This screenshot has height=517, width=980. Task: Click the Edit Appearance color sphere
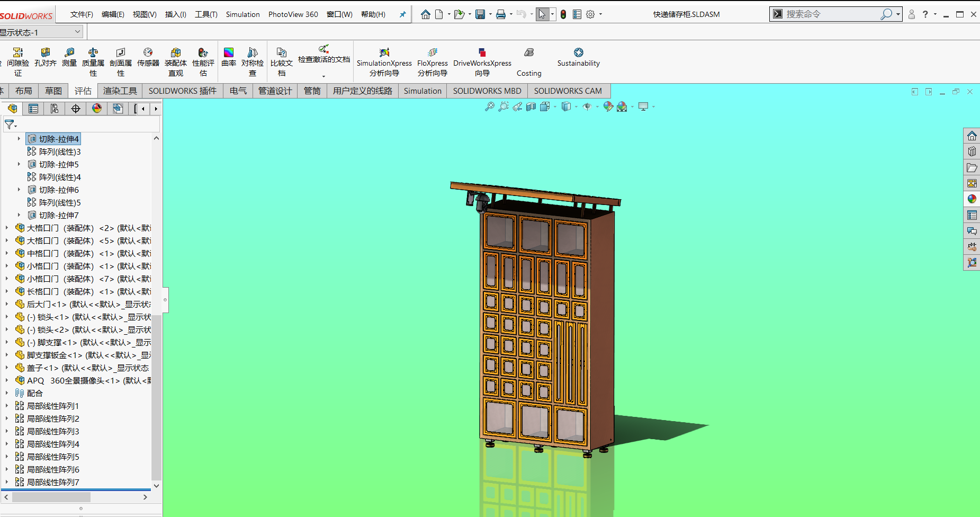point(607,107)
